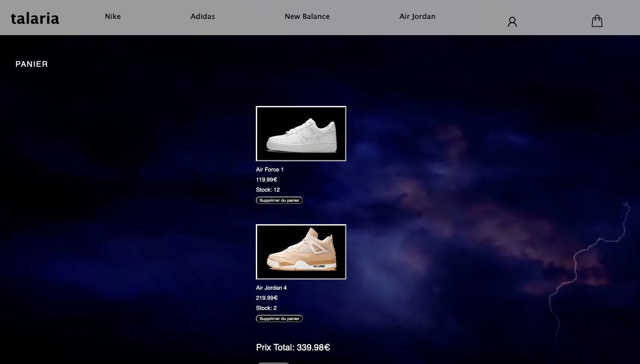Screen dimensions: 640x364
Task: Click the Air Jordan 4 shoe thumbnail
Action: (301, 252)
